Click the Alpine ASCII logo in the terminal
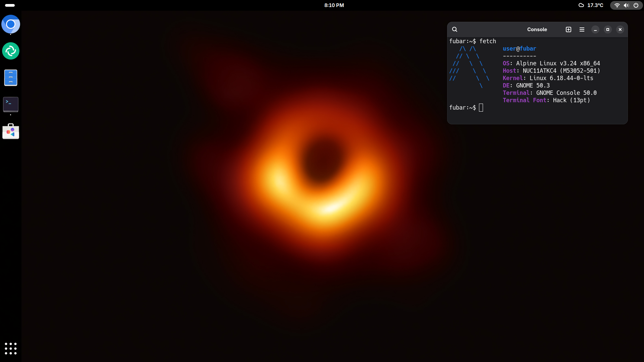Viewport: 644px width, 362px height. click(x=469, y=67)
